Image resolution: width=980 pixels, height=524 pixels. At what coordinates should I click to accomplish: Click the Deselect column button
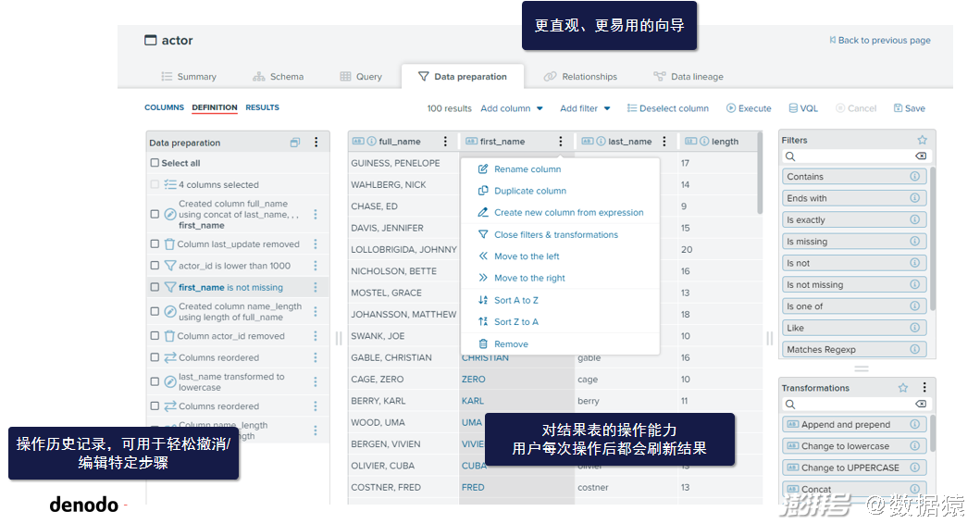point(668,108)
